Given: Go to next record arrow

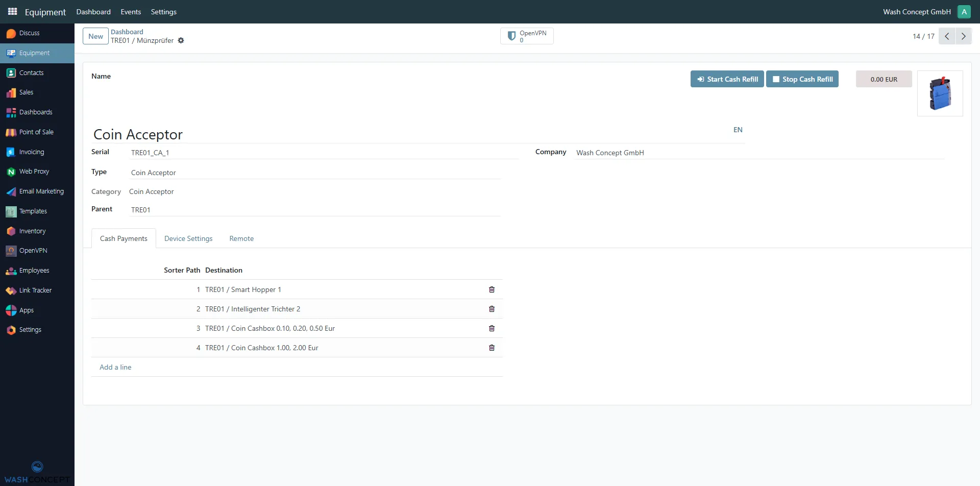Looking at the screenshot, I should pos(964,36).
